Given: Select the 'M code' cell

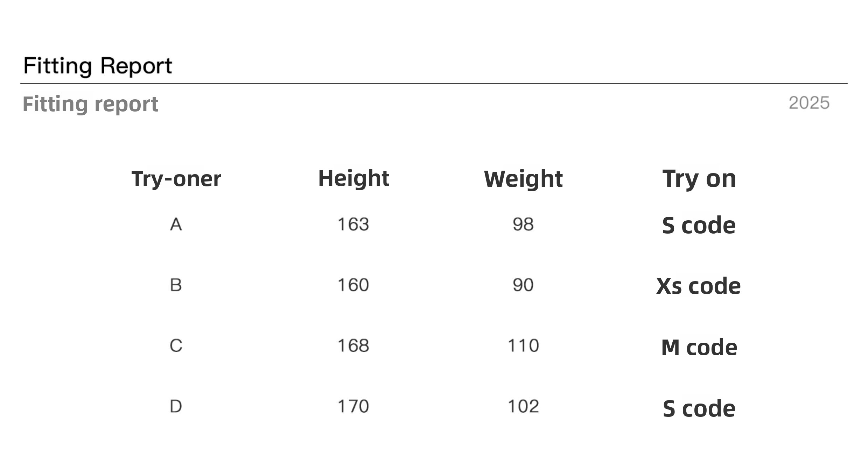Looking at the screenshot, I should 699,347.
